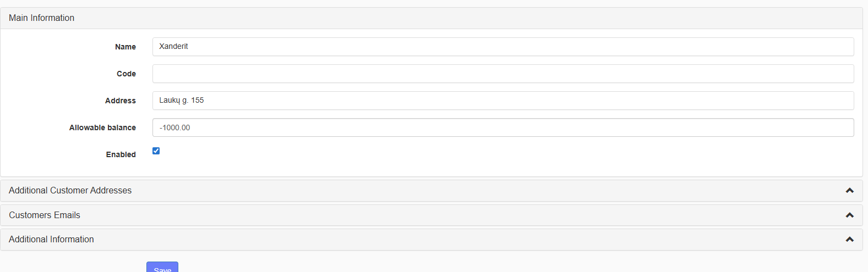Click into the empty Code field
The width and height of the screenshot is (868, 272).
point(503,74)
